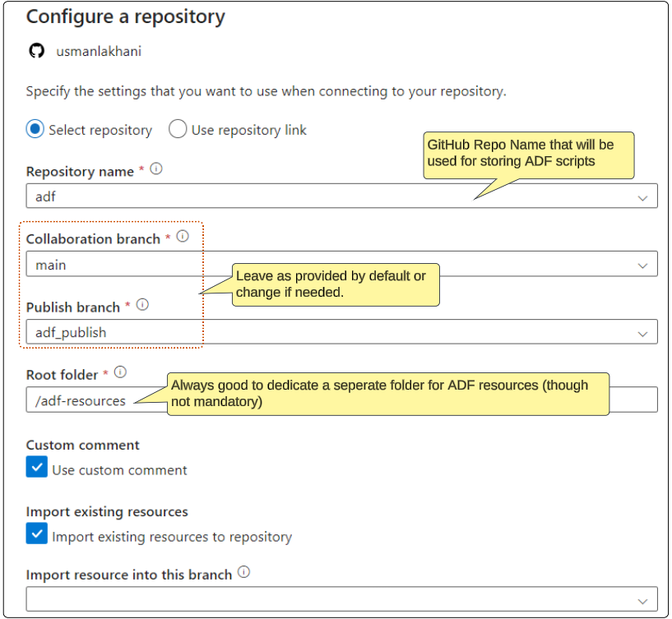672x619 pixels.
Task: Click the Use custom comment label text
Action: (119, 470)
